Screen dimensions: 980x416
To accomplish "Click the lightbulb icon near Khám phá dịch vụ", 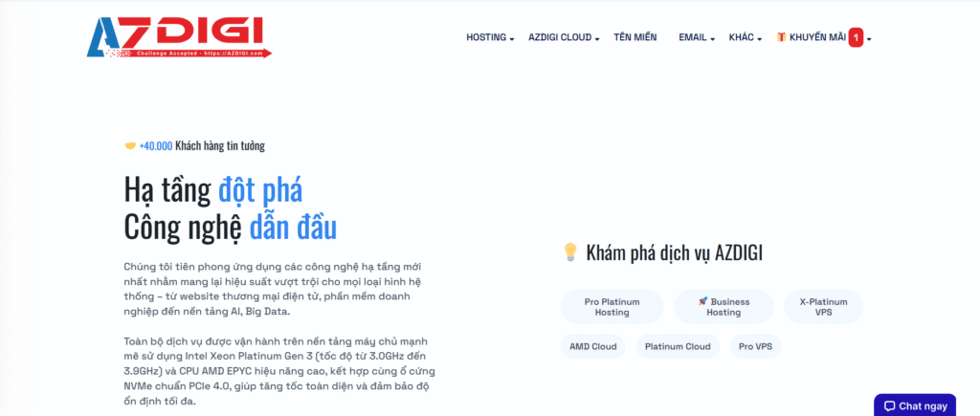I will [x=569, y=252].
